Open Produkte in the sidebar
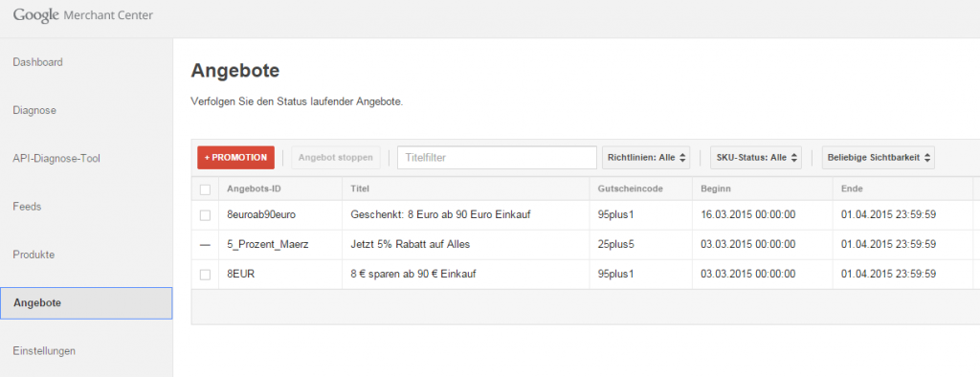 (x=33, y=255)
